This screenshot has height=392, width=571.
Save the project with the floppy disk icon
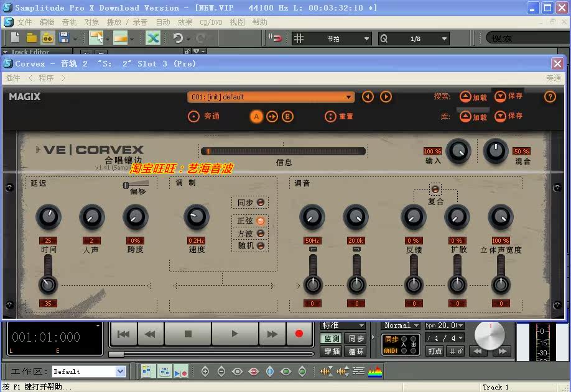tap(63, 38)
